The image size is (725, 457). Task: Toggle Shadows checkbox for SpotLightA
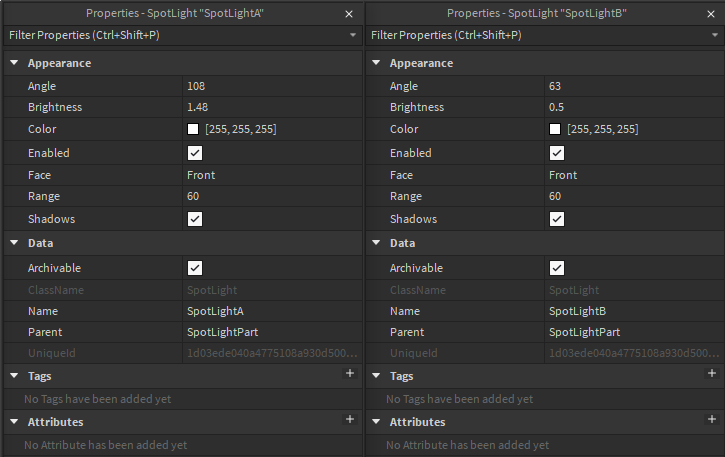[x=195, y=219]
